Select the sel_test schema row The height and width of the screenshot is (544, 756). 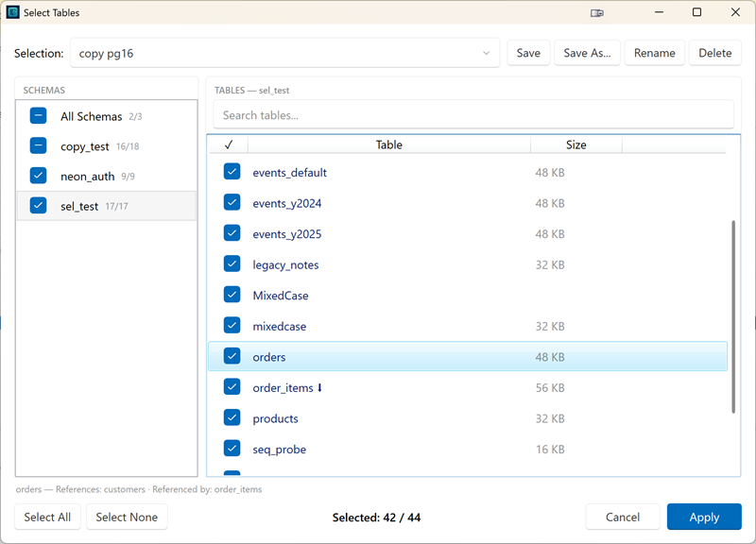point(107,206)
